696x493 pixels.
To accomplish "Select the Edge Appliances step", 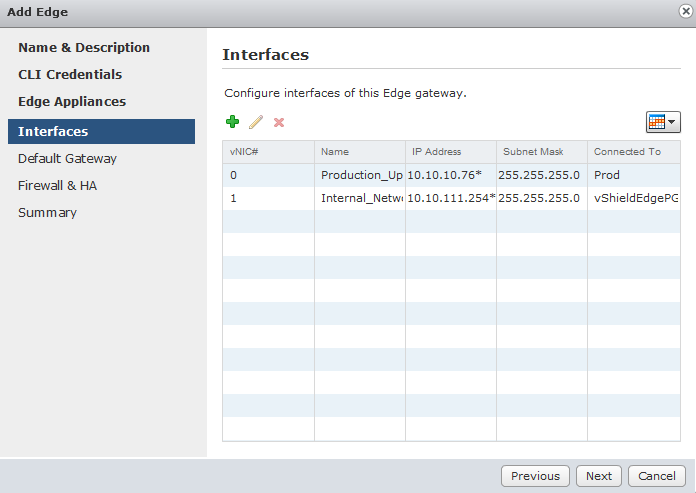I will [x=72, y=101].
